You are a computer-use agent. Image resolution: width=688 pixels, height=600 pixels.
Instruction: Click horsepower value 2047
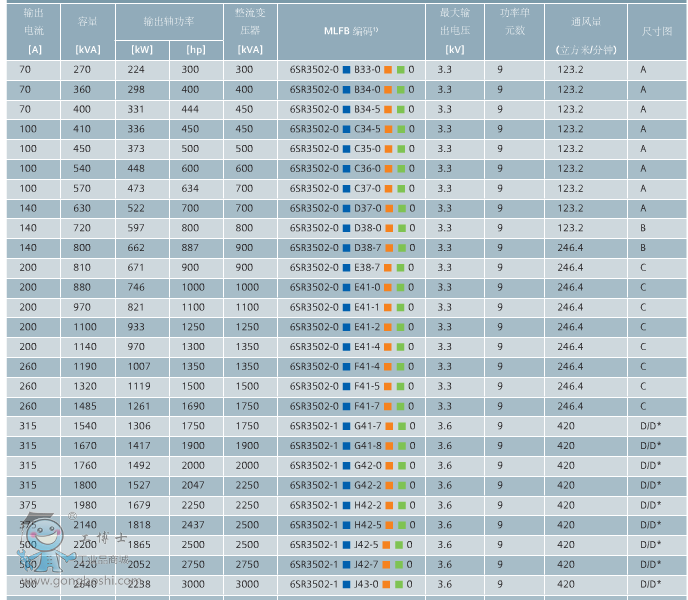(x=193, y=485)
